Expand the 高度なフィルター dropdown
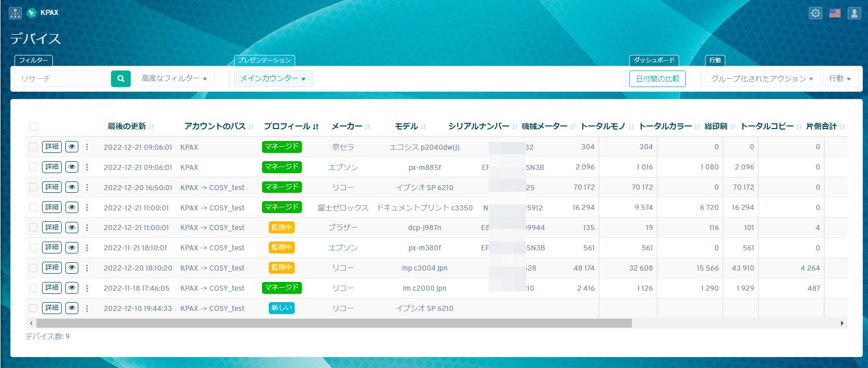The width and height of the screenshot is (868, 368). pos(175,79)
